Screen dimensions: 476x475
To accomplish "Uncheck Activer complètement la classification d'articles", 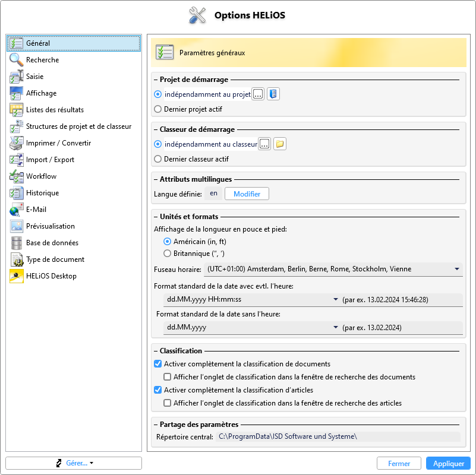I will coord(157,389).
